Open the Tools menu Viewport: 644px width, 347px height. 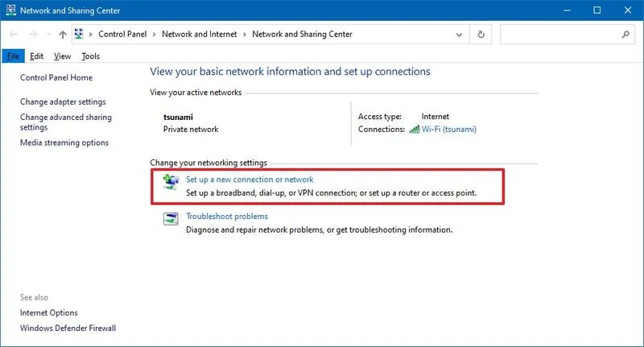coord(90,56)
